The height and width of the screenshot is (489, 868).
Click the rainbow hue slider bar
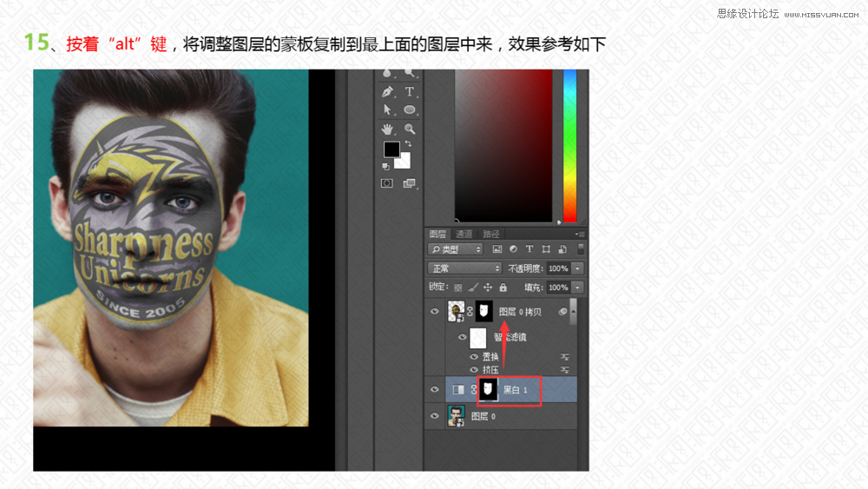coord(569,146)
